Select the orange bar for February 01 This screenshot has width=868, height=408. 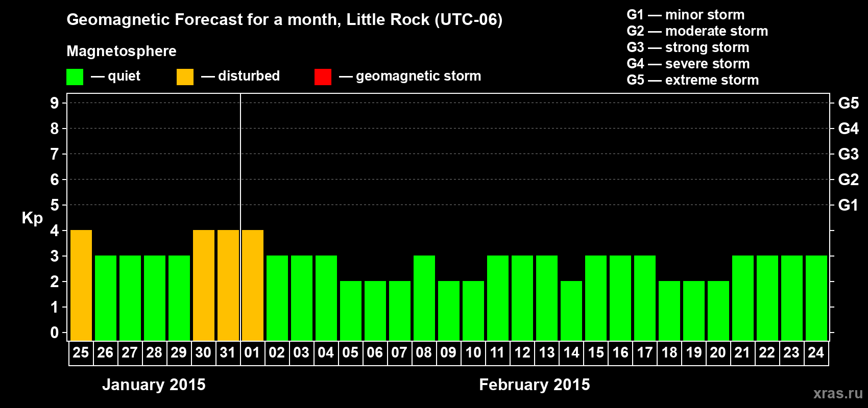coord(253,285)
